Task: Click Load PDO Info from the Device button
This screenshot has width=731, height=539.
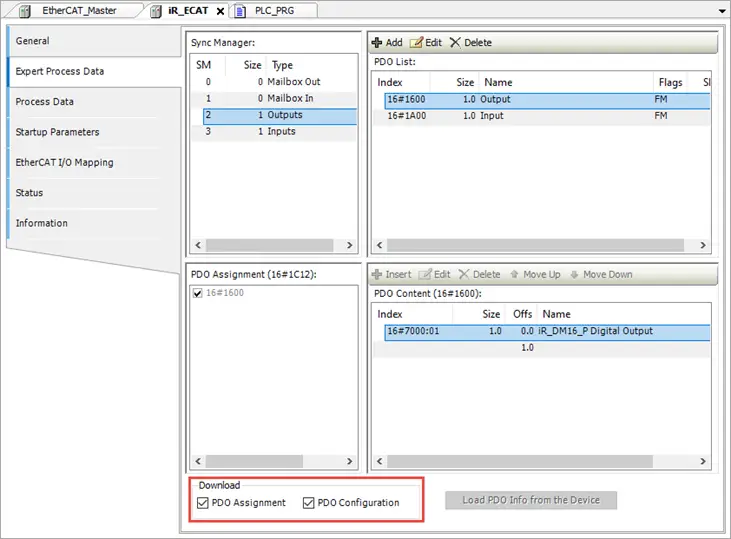Action: pyautogui.click(x=531, y=500)
